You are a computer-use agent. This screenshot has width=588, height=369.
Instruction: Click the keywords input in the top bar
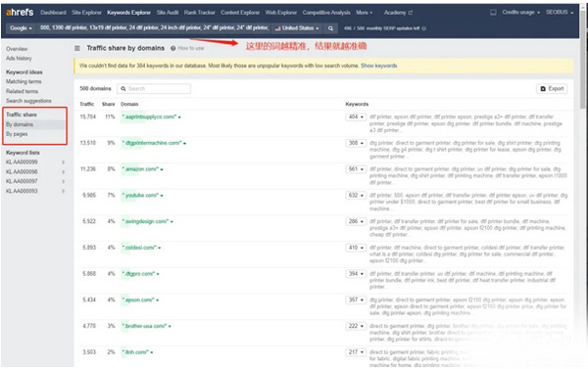tap(155, 28)
